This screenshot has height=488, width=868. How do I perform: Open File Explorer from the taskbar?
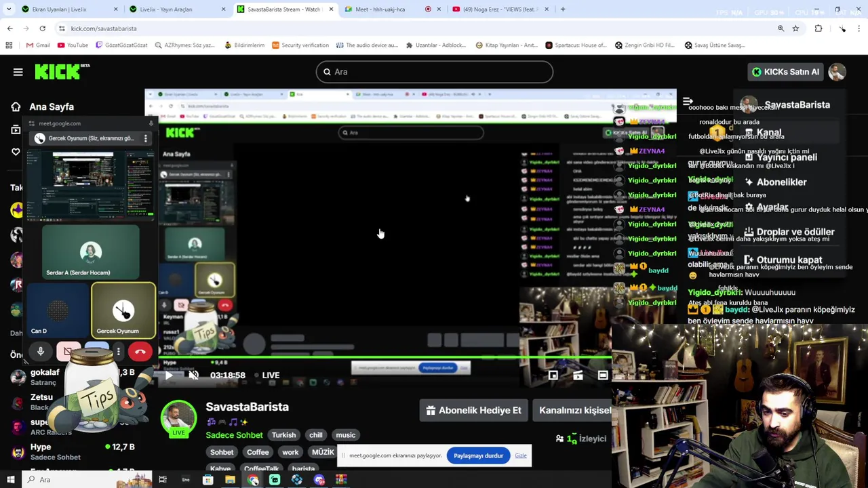pos(231,480)
